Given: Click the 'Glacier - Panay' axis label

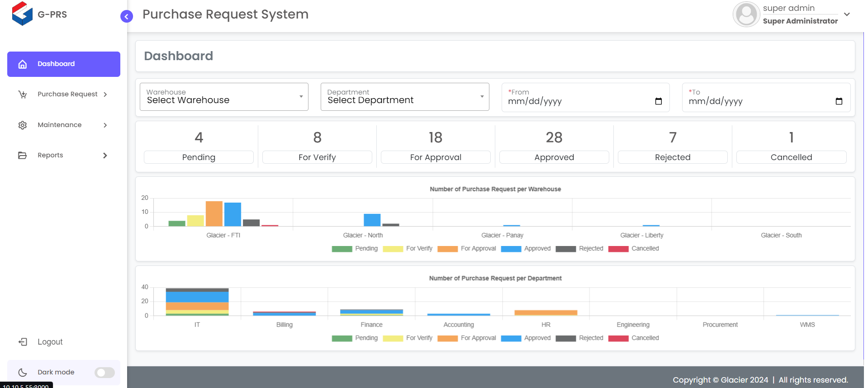Looking at the screenshot, I should pos(502,236).
